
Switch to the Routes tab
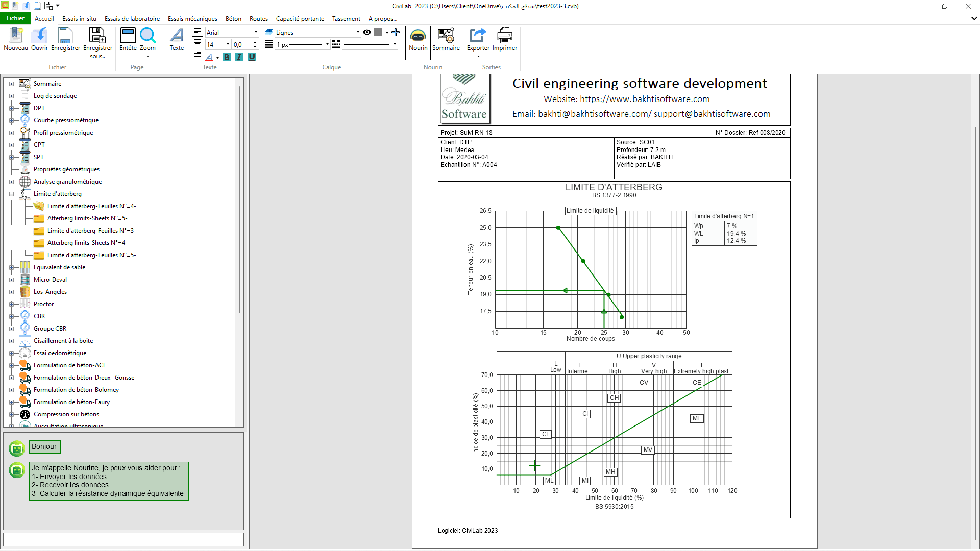tap(259, 19)
